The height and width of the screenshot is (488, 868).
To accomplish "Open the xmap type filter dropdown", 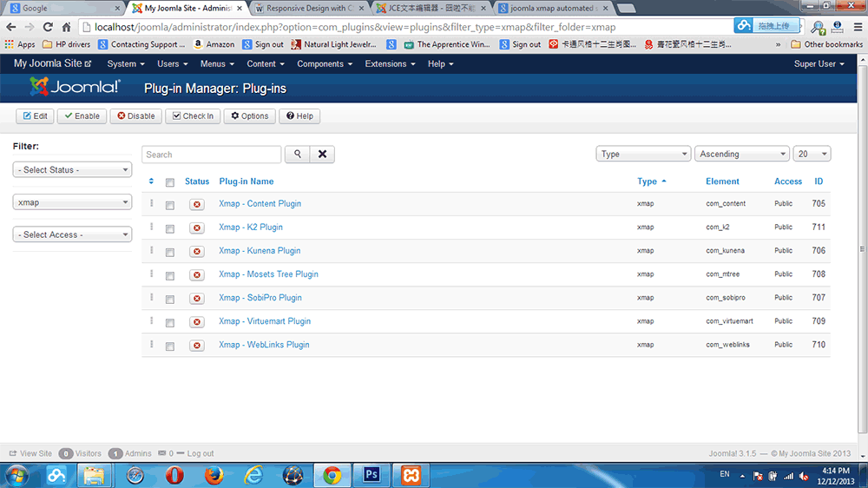I will pyautogui.click(x=72, y=202).
